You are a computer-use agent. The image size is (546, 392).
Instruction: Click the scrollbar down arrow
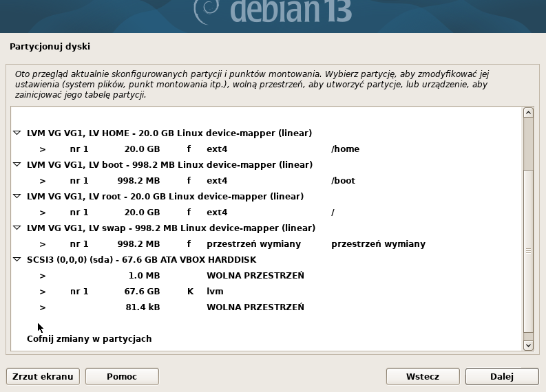[528, 345]
